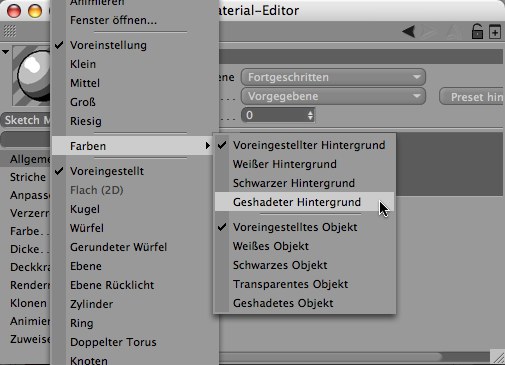Click the horizontal scrollbar at bottom
Image resolution: width=505 pixels, height=365 pixels.
tap(330, 357)
